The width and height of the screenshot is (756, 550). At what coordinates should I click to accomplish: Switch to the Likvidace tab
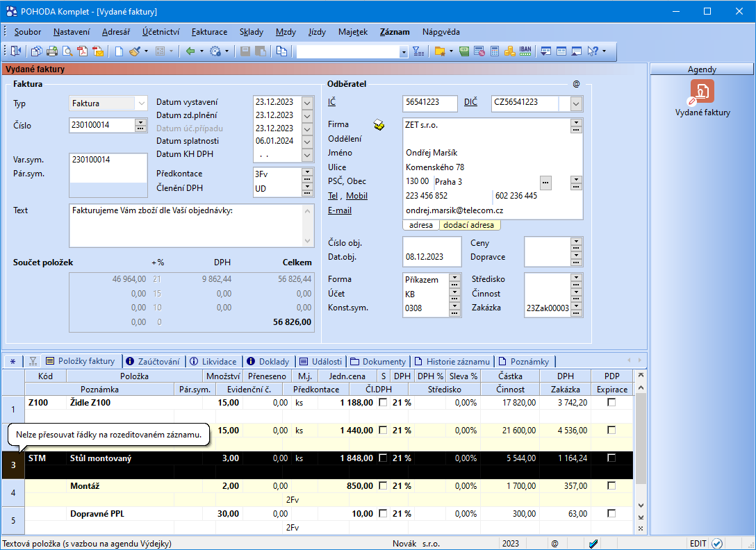click(x=213, y=361)
